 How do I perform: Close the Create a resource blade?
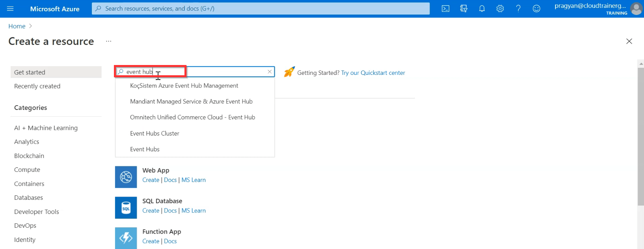[x=629, y=41]
